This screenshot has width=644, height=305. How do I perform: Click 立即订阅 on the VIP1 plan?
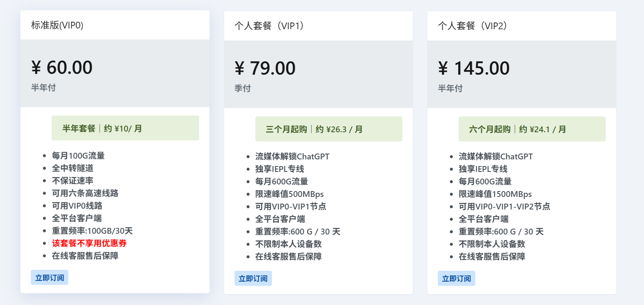[x=253, y=278]
